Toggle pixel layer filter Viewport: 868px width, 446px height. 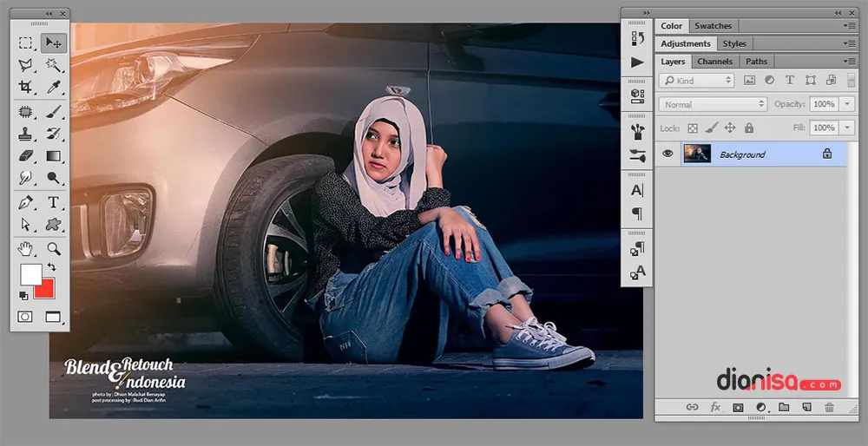[750, 80]
